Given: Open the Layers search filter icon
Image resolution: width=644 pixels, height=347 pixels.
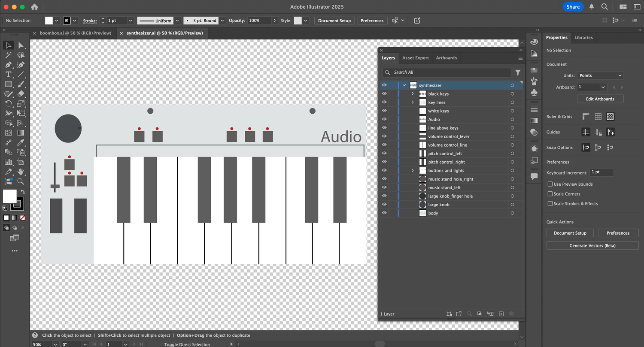Looking at the screenshot, I should point(518,72).
